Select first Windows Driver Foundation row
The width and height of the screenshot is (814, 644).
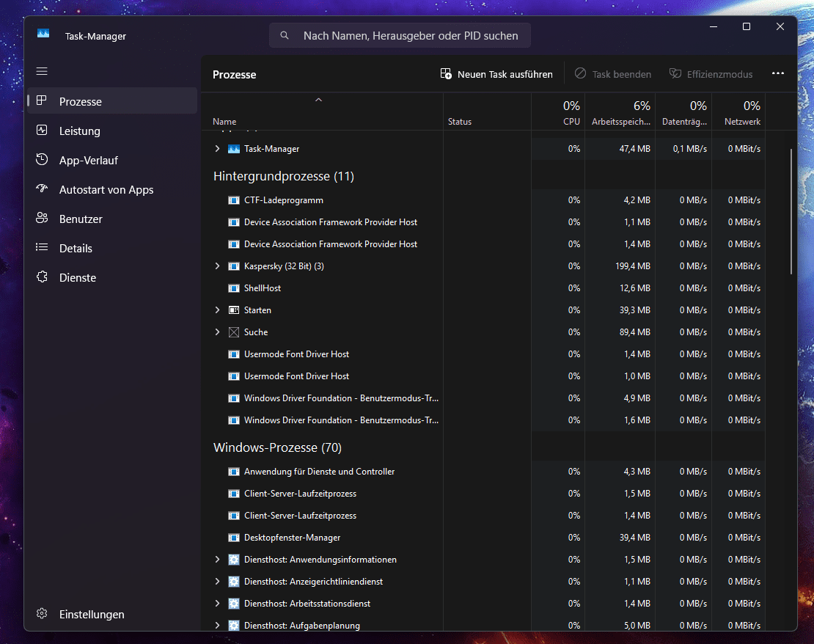click(483, 398)
